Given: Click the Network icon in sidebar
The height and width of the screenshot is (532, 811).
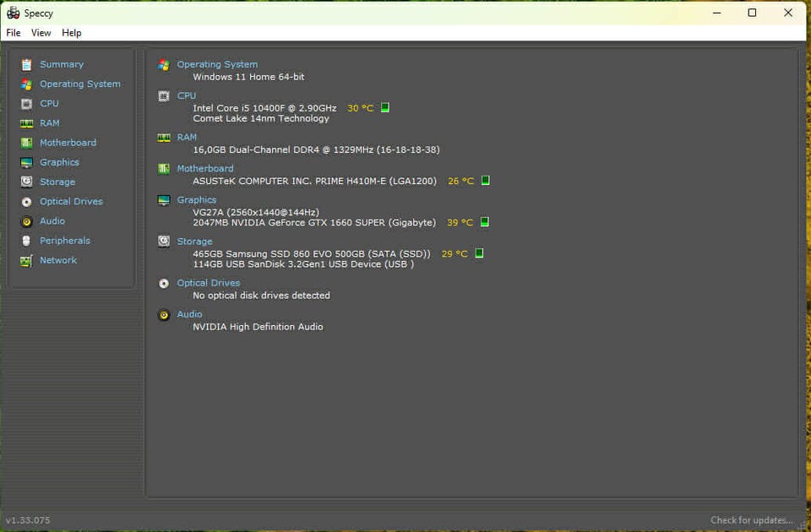Looking at the screenshot, I should (26, 260).
